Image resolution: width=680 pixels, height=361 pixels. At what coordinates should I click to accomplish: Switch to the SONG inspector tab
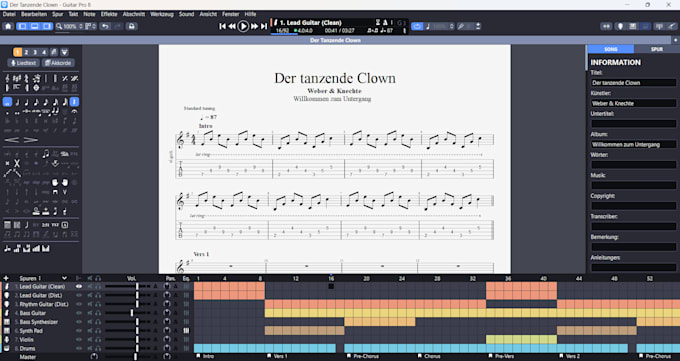(x=611, y=49)
